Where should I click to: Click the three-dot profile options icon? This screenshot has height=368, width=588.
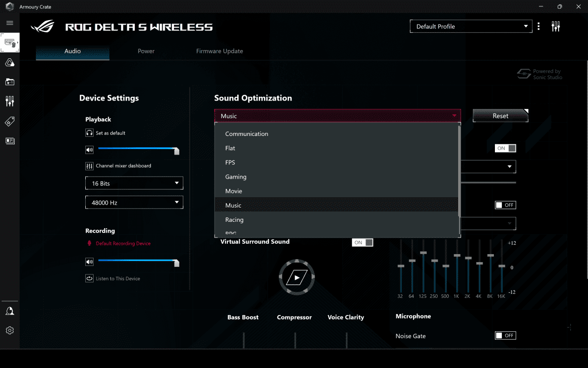(x=539, y=26)
